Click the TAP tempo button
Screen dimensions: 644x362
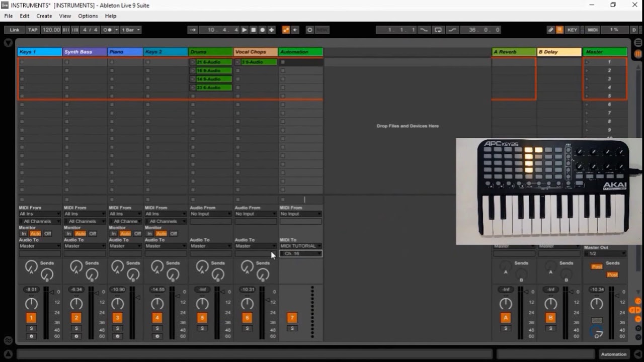(33, 30)
